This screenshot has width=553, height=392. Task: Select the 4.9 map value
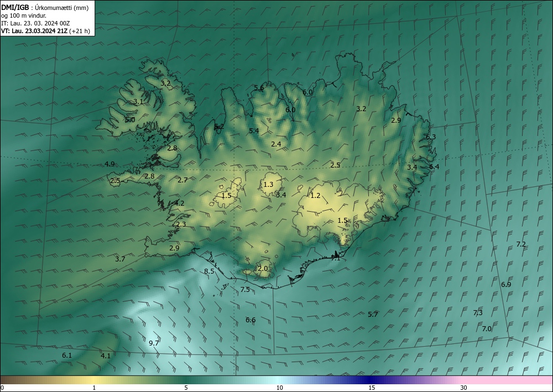tap(109, 164)
